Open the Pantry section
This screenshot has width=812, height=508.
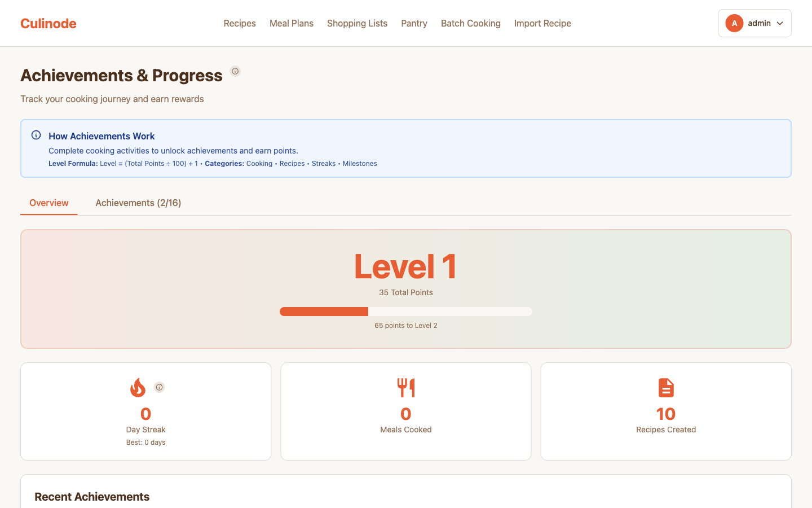414,23
